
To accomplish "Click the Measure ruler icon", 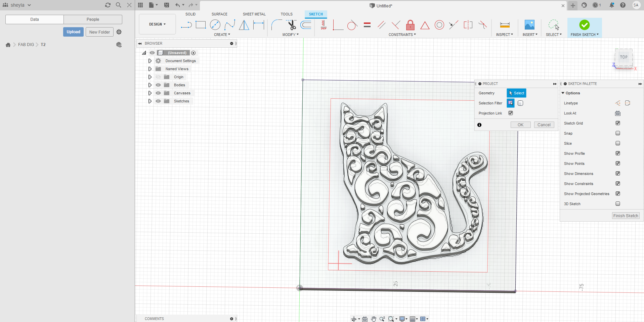I will point(505,25).
